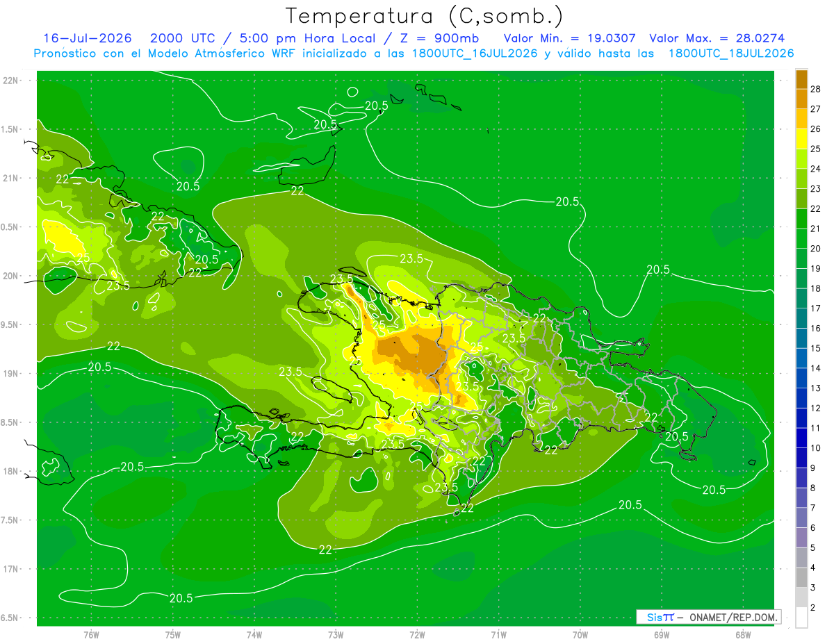Click the '17N' latitude axis label
The width and height of the screenshot is (834, 644).
coord(11,570)
